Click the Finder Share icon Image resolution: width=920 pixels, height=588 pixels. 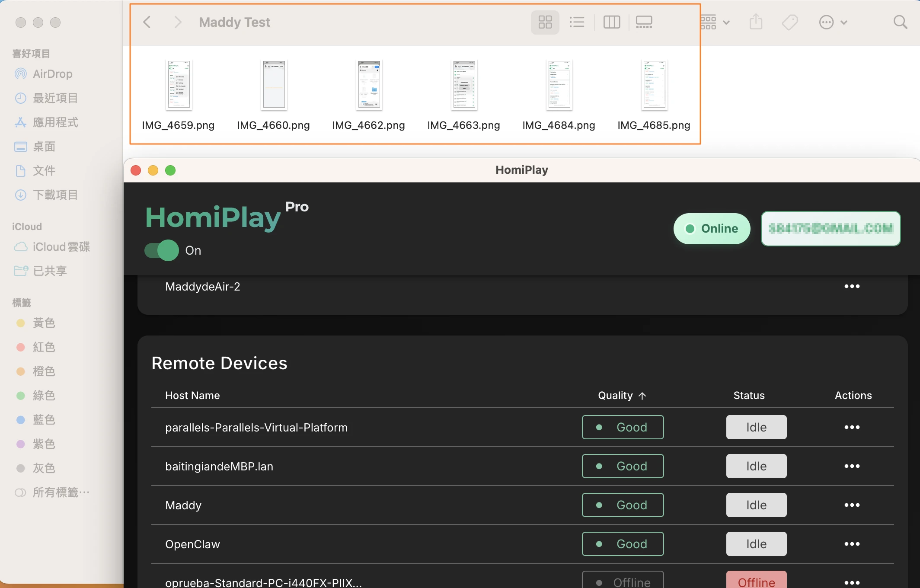[756, 22]
